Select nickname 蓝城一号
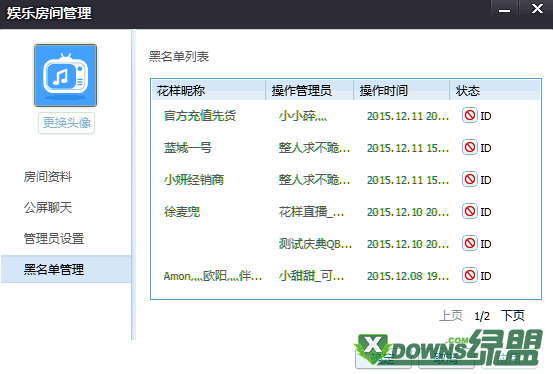The width and height of the screenshot is (553, 374). [188, 147]
